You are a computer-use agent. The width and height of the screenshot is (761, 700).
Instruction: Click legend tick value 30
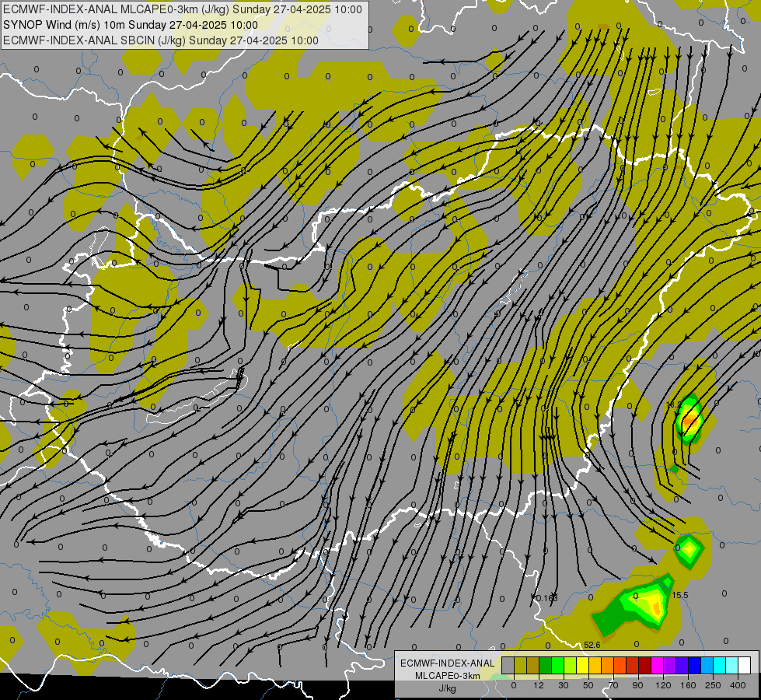[564, 685]
